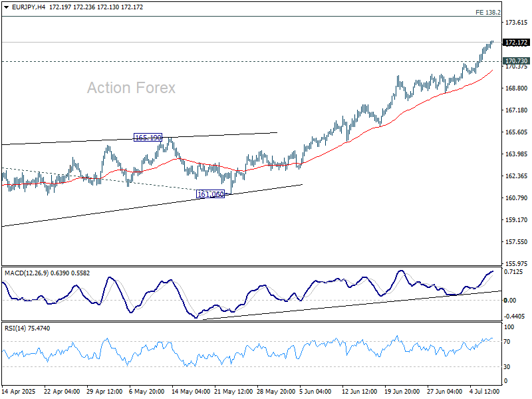Click the 170.730 level price tag
The image size is (532, 399).
(516, 61)
